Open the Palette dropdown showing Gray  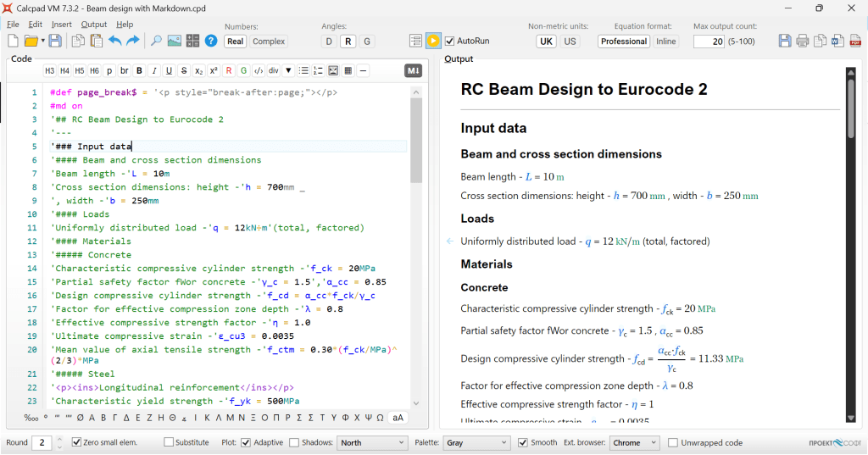(476, 442)
